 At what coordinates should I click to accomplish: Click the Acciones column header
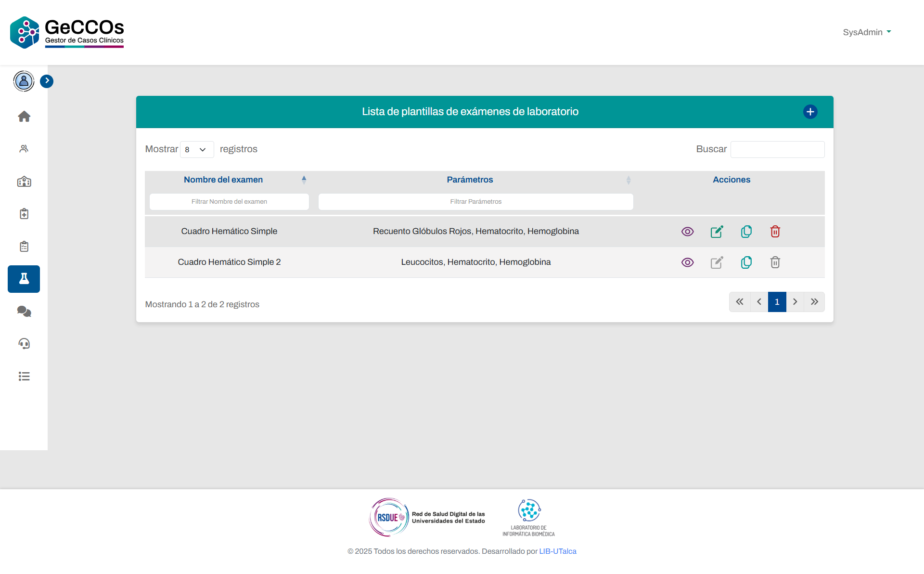pos(731,180)
